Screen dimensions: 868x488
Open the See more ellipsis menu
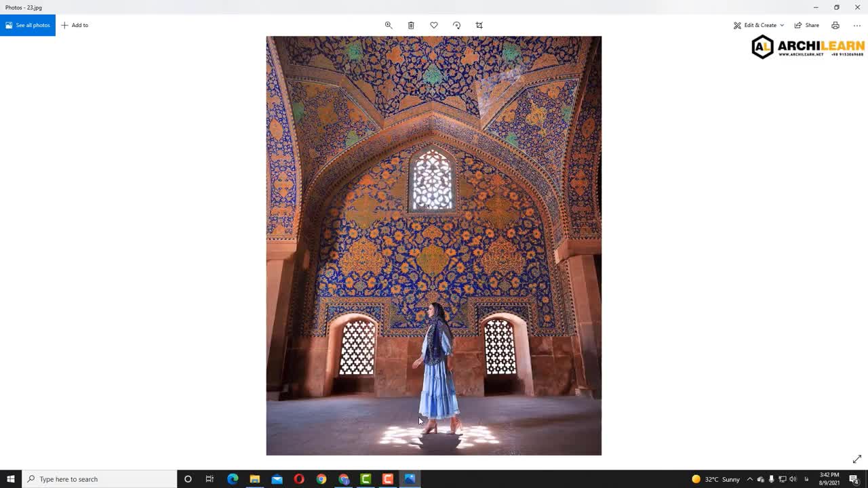857,25
